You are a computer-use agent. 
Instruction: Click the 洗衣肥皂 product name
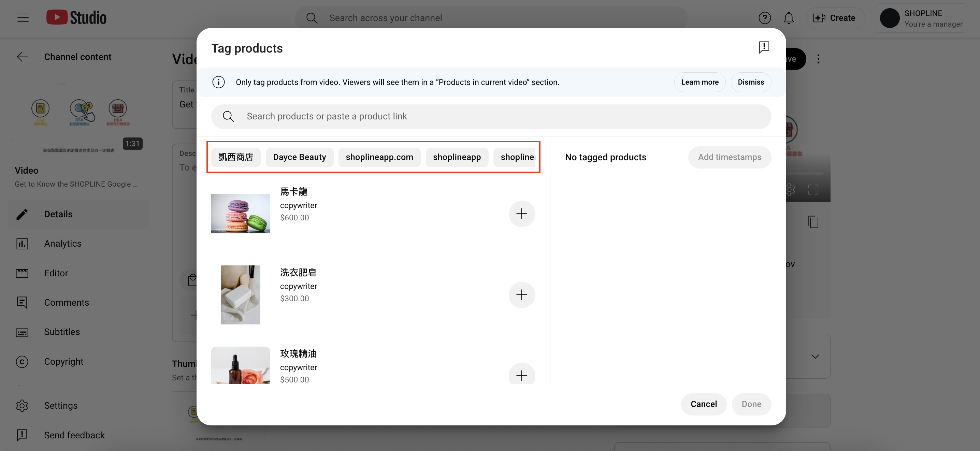tap(298, 273)
